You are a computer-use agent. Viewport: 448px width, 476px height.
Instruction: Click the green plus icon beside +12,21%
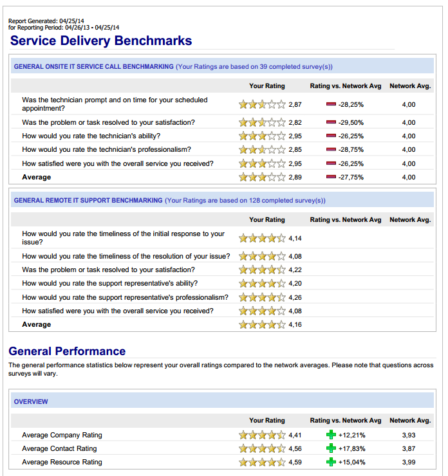[331, 435]
